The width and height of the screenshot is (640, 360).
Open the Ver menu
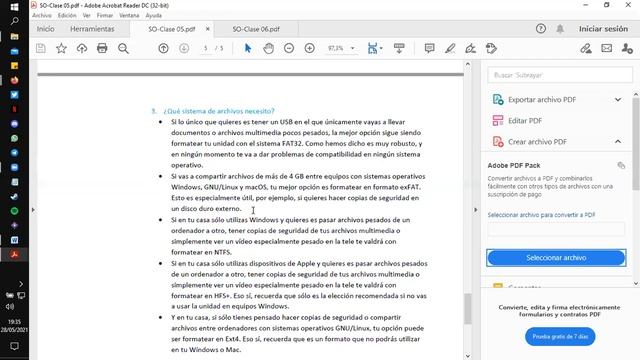[x=87, y=16]
